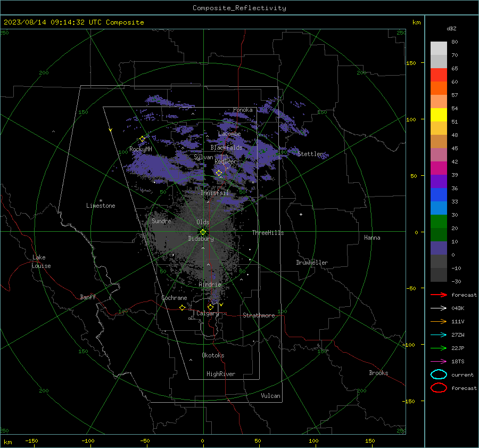Select the orange 111V arrow in legend

[x=439, y=321]
